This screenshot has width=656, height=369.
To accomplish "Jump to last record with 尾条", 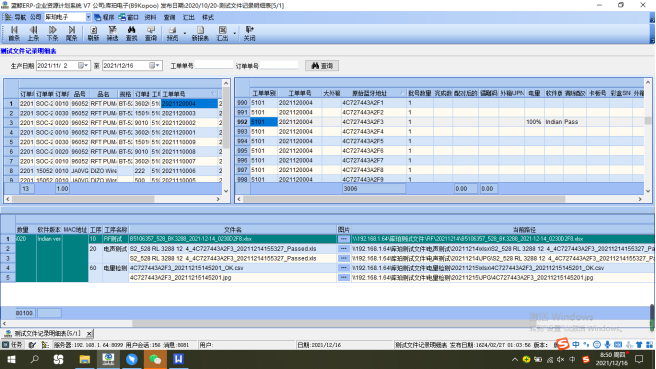I will pyautogui.click(x=72, y=33).
